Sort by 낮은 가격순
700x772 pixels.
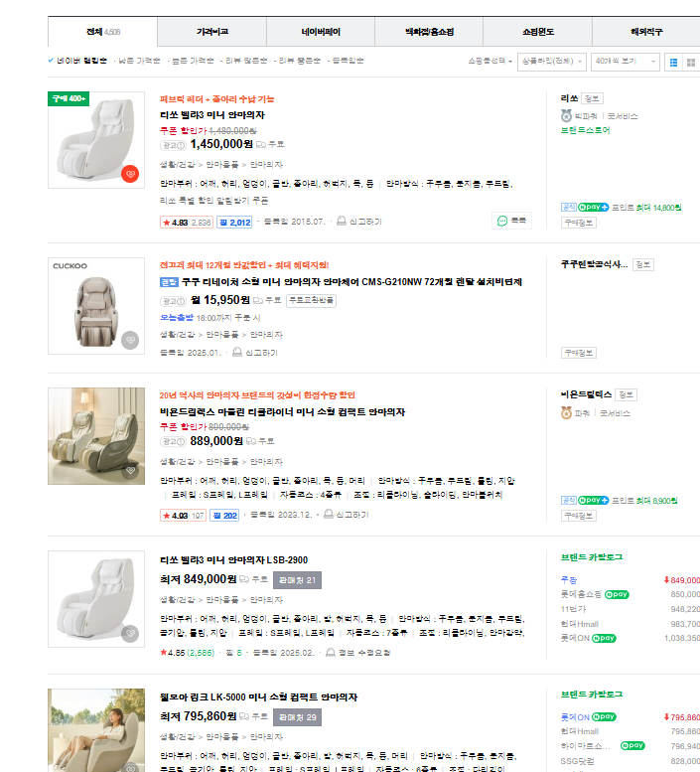139,61
